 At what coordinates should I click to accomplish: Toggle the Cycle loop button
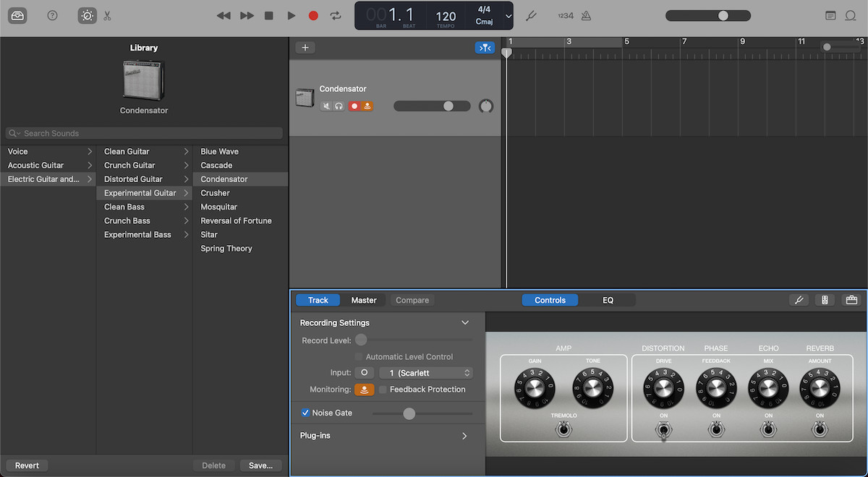click(x=336, y=15)
